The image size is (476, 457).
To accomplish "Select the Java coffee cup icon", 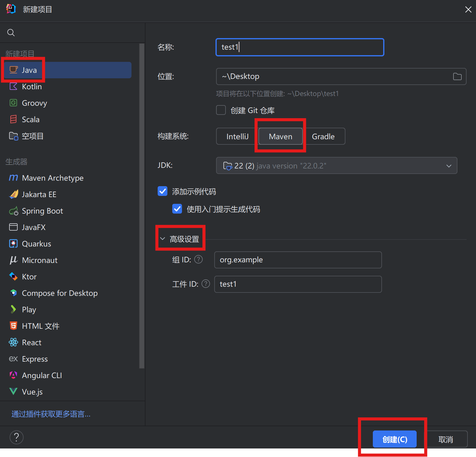I will pos(13,70).
